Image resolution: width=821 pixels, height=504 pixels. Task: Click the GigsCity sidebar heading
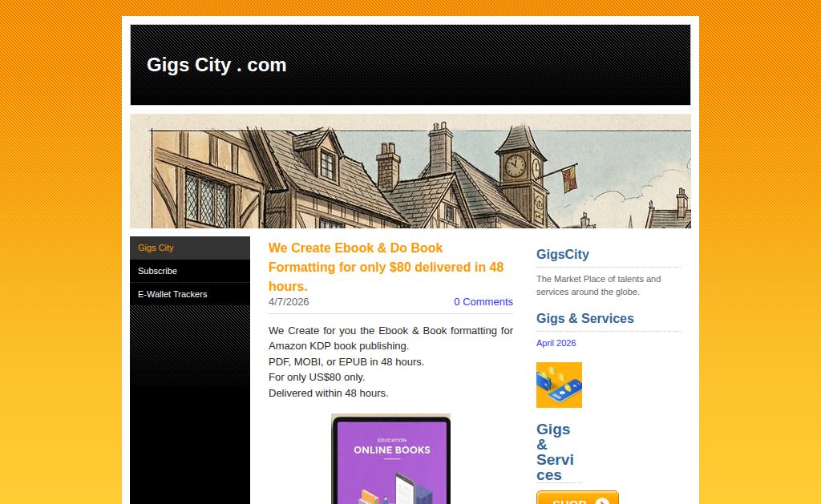562,254
